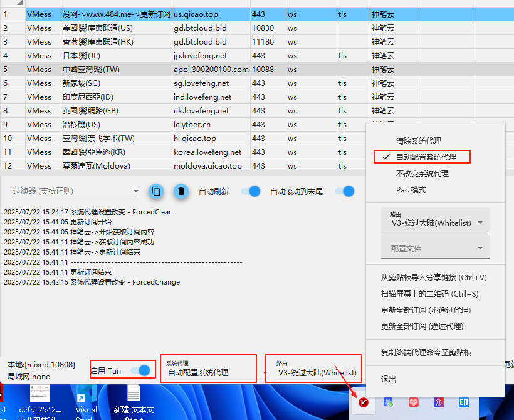Select server row uk.lovefeng.net
The width and height of the screenshot is (514, 420).
[257, 110]
